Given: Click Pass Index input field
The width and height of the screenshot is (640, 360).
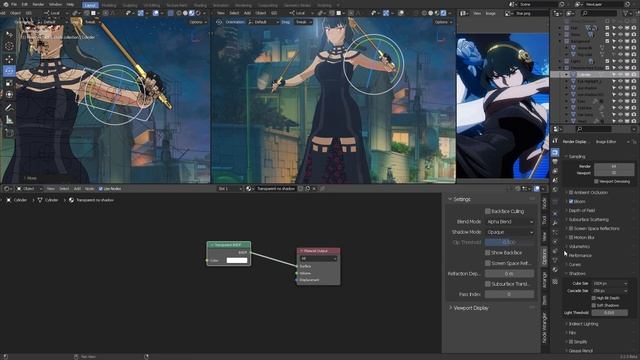Looking at the screenshot, I should (509, 294).
